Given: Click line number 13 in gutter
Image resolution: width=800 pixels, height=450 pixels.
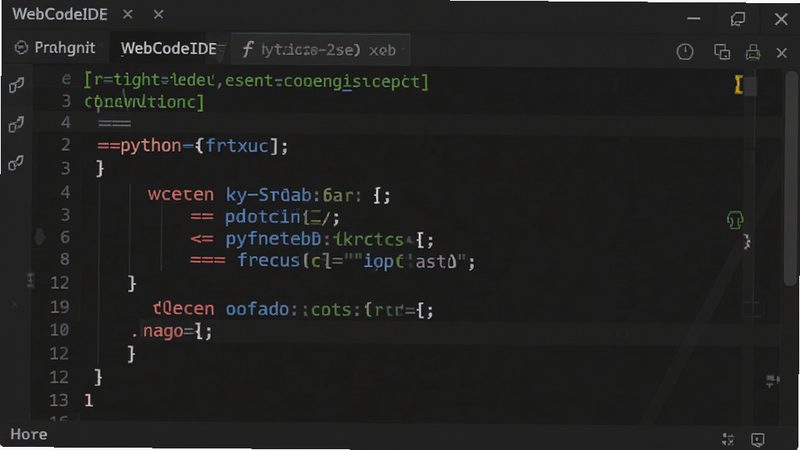Looking at the screenshot, I should pos(59,400).
